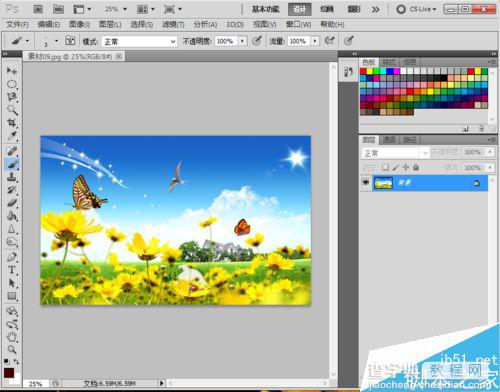Create new swatch from foreground color
The image size is (500, 392).
465,128
